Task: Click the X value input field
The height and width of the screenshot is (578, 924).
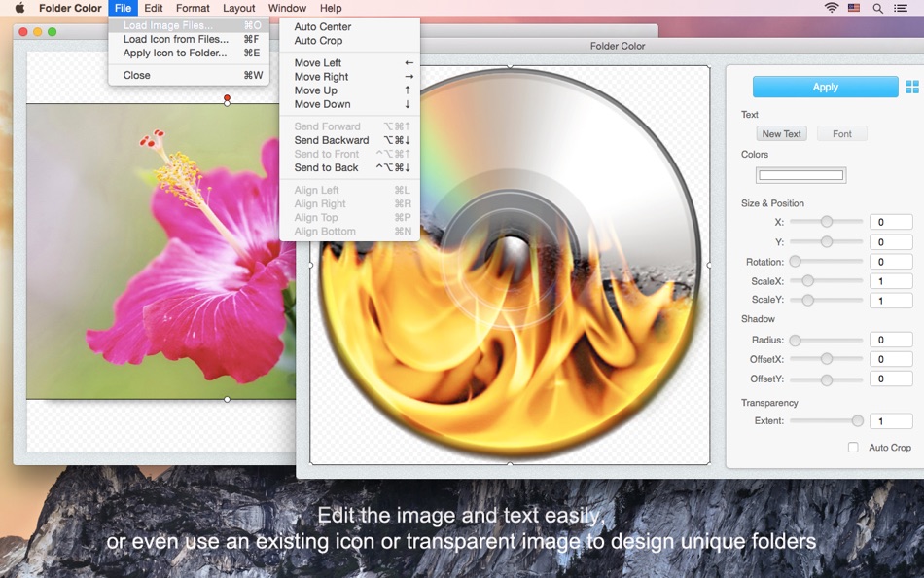Action: (891, 222)
